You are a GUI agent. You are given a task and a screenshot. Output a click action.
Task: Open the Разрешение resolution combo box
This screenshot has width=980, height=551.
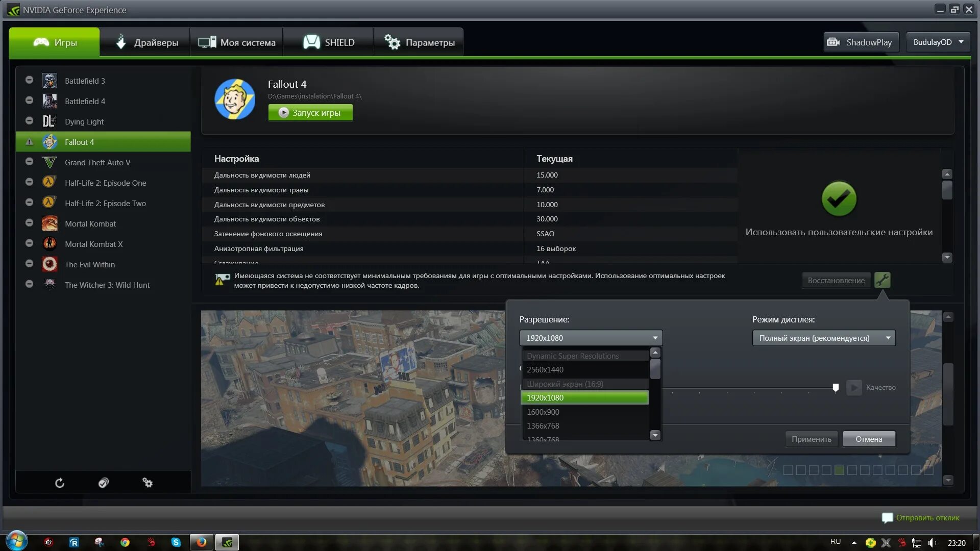[x=591, y=338]
